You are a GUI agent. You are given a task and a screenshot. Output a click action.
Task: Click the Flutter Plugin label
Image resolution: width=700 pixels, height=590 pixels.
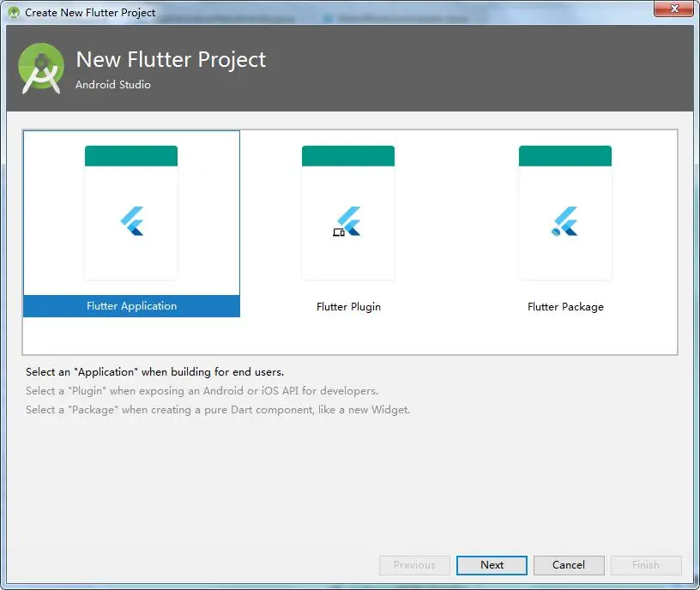[348, 307]
